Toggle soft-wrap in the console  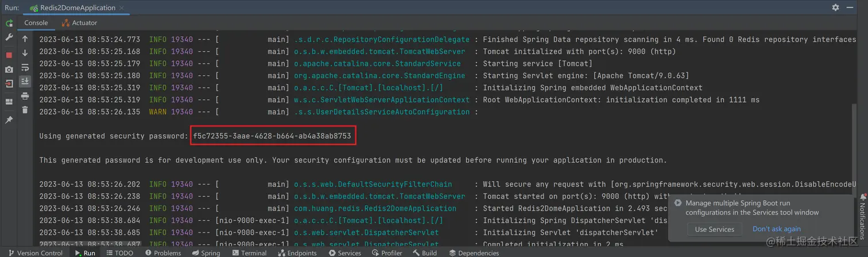point(25,68)
